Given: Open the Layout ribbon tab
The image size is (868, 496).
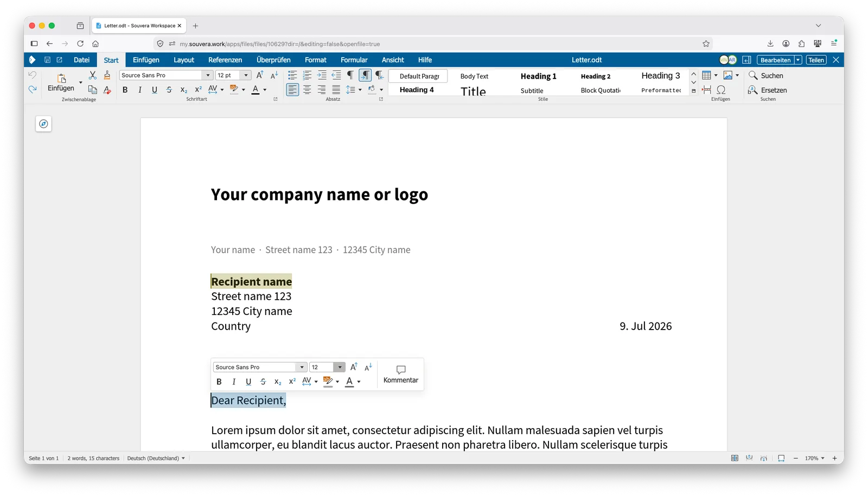Looking at the screenshot, I should pos(184,60).
